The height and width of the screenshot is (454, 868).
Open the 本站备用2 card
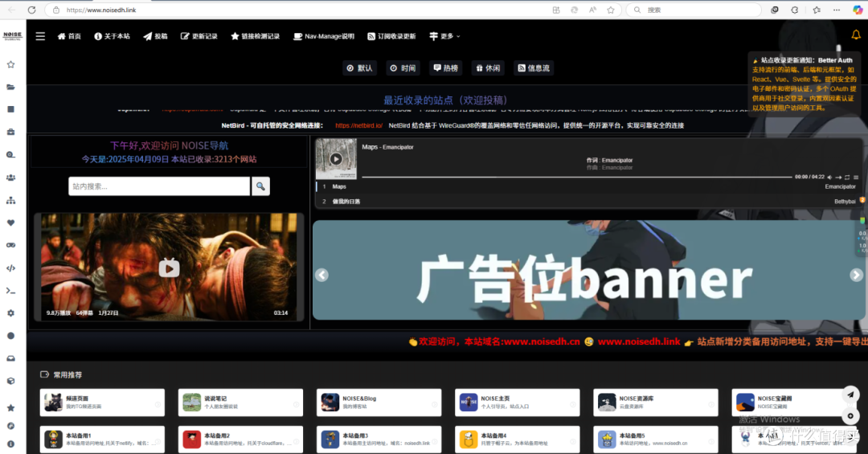tap(241, 440)
